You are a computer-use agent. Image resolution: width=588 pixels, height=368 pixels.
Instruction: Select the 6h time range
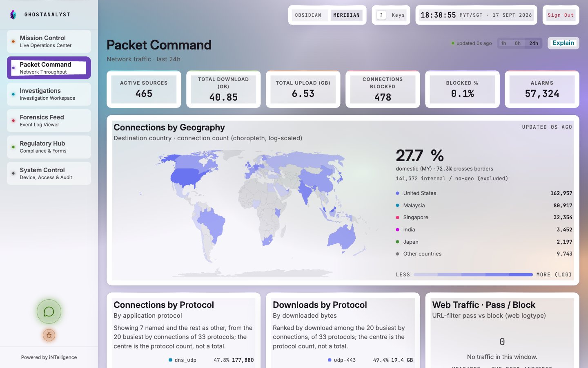(518, 43)
